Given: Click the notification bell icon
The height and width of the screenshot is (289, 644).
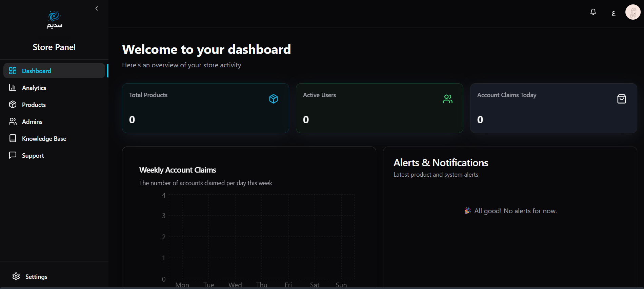Looking at the screenshot, I should pyautogui.click(x=593, y=12).
